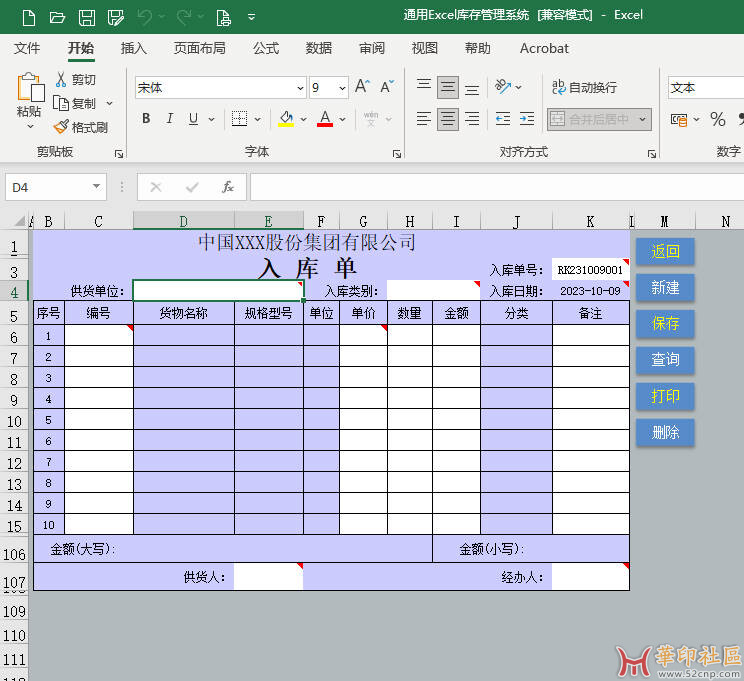Click the 复制 copy icon
This screenshot has height=681, width=744.
coord(61,103)
